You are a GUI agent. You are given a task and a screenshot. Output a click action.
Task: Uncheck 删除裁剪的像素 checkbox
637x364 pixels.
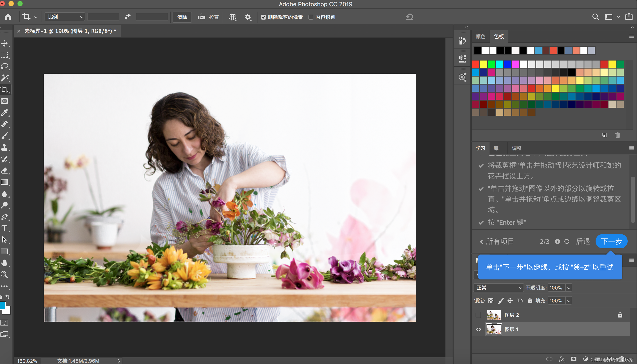(x=263, y=17)
